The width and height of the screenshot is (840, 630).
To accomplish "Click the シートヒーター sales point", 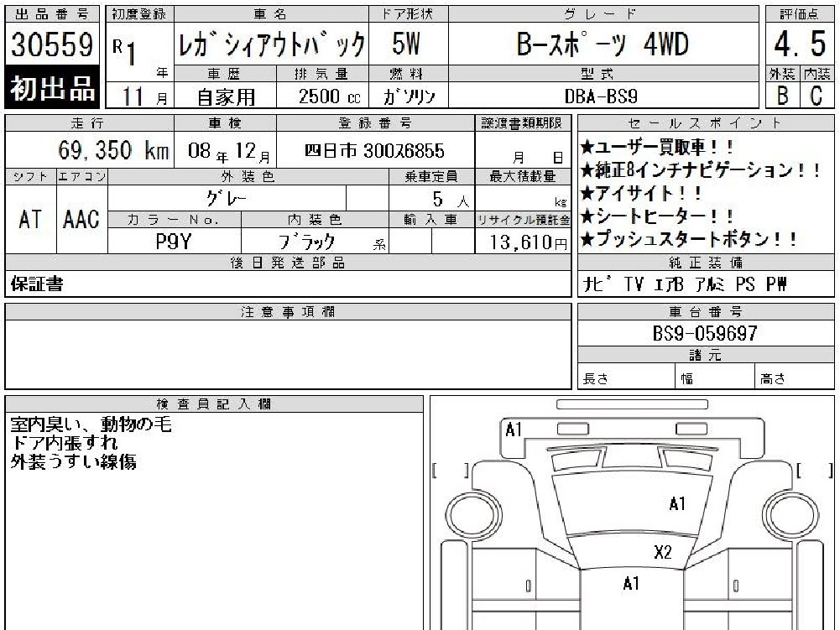I will (x=657, y=216).
